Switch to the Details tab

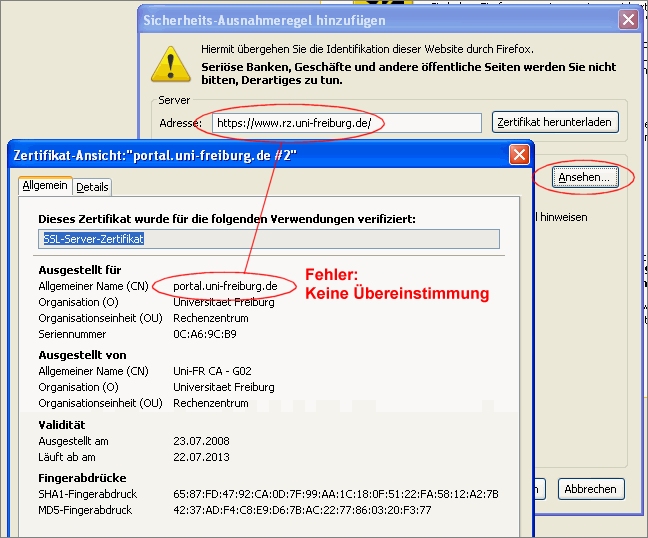pos(92,187)
